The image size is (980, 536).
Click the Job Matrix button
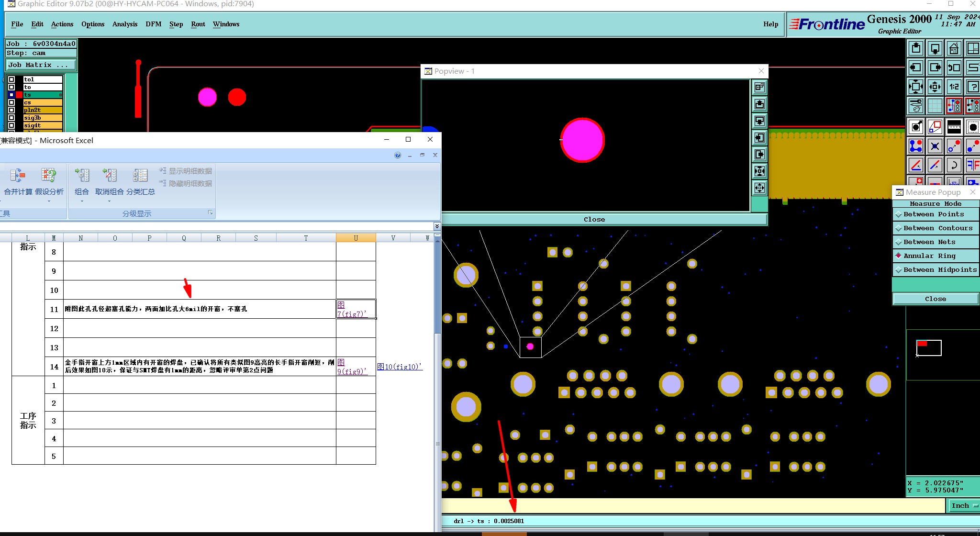(x=40, y=65)
